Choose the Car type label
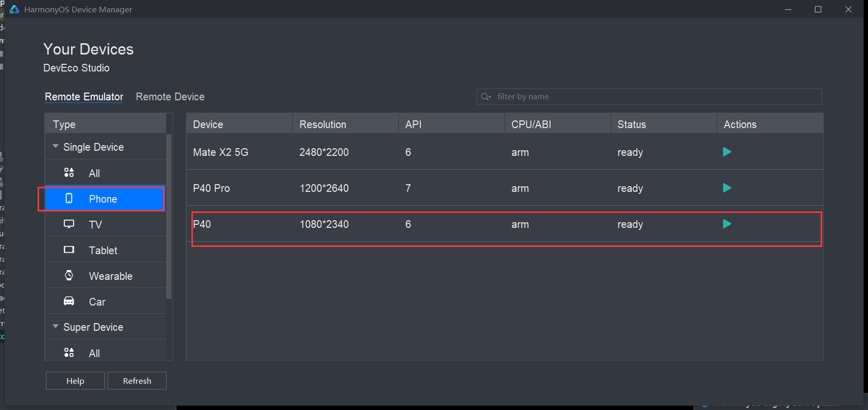Screen dimensions: 868x410 pos(97,302)
